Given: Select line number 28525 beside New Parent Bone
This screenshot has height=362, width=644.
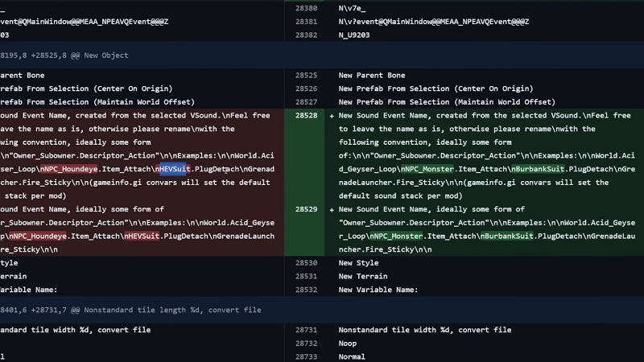Looking at the screenshot, I should tap(306, 75).
